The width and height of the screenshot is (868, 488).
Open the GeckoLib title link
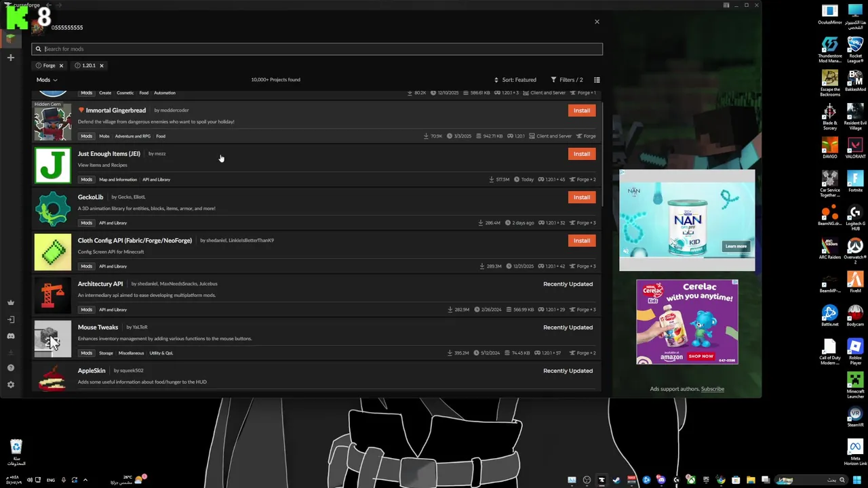pyautogui.click(x=90, y=197)
